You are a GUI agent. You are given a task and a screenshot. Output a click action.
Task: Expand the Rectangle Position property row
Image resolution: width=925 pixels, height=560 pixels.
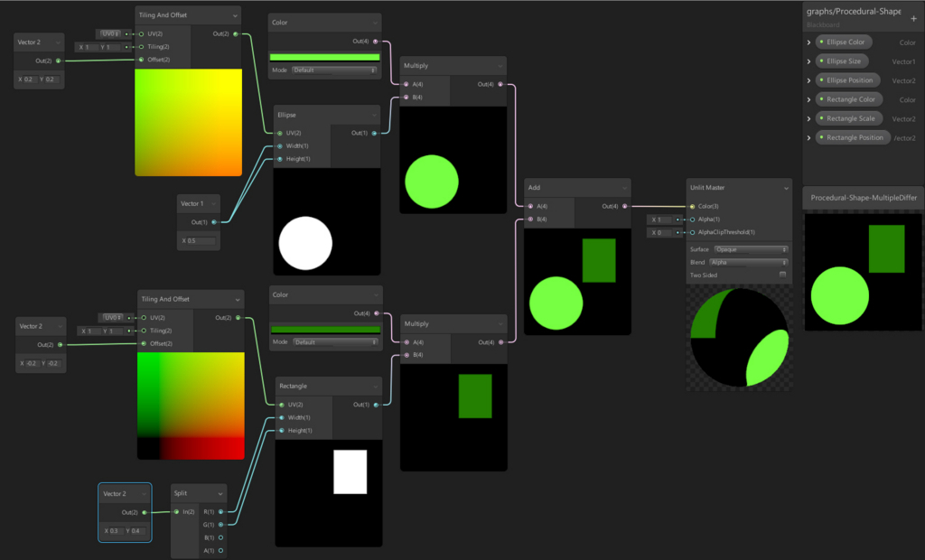(808, 138)
